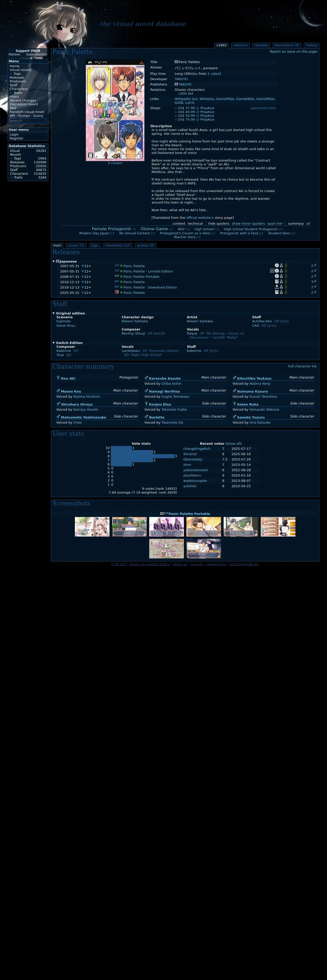Open the discussions (0) tab
This screenshot has width=327, height=980.
tap(287, 45)
